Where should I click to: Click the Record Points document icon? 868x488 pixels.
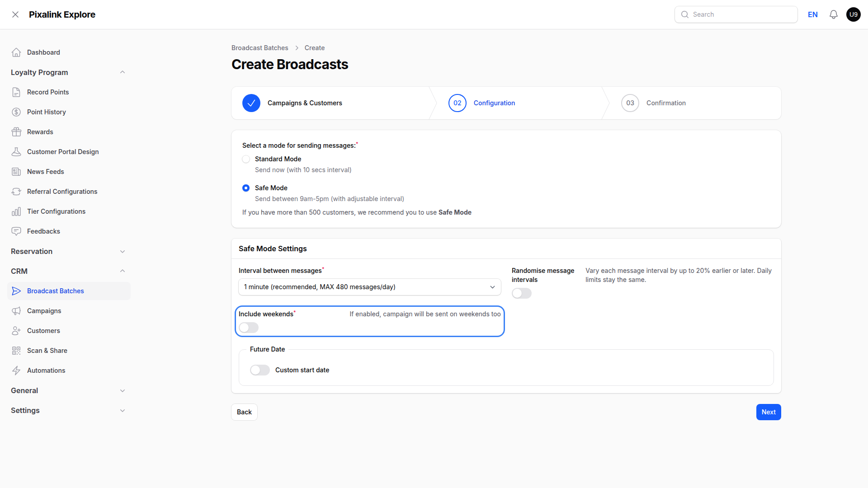pyautogui.click(x=16, y=92)
